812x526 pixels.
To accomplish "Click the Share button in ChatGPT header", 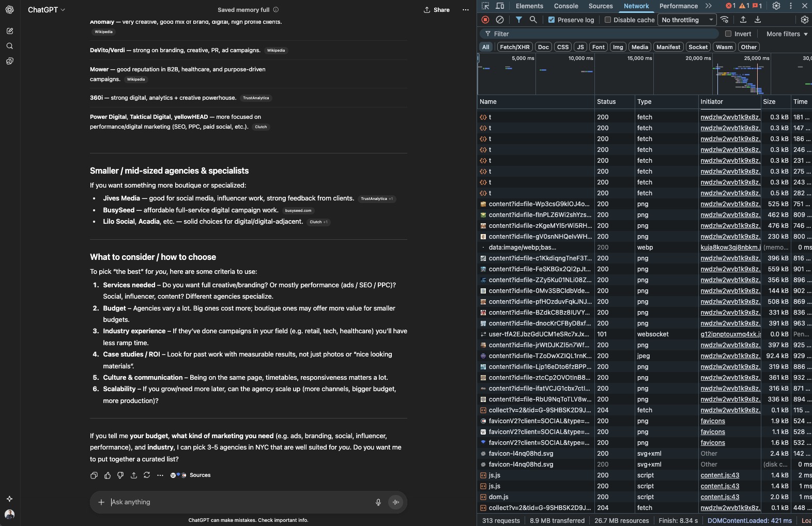I will (437, 10).
